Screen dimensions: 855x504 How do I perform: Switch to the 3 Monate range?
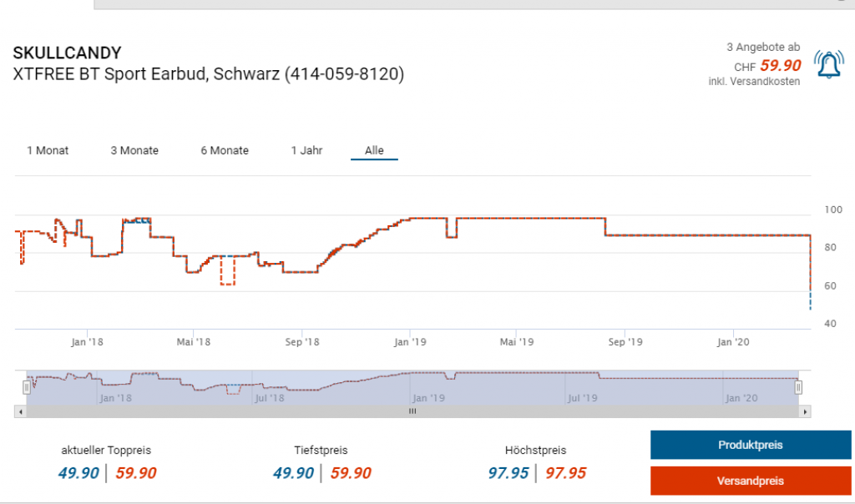134,151
